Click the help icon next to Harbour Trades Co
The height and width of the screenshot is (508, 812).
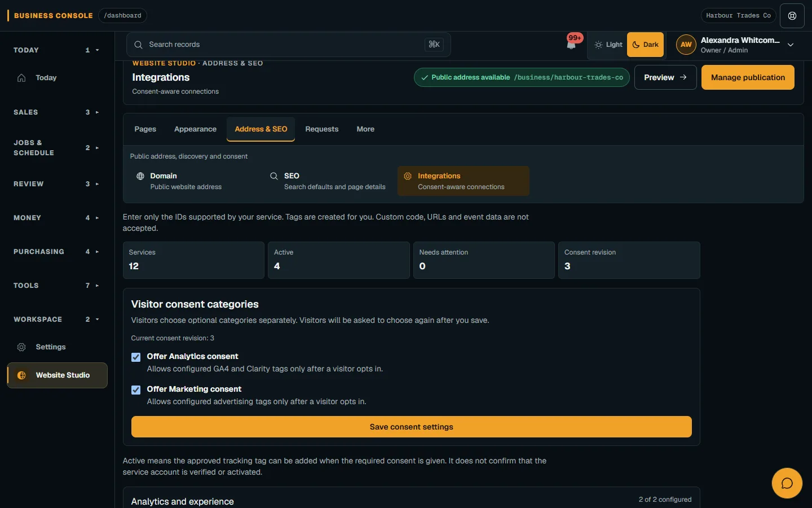pos(792,16)
